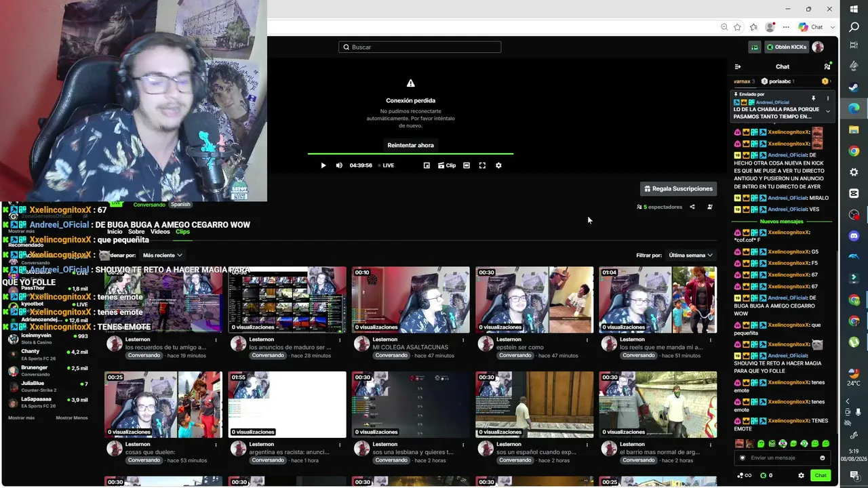This screenshot has width=868, height=488.
Task: Click Conversando tag under 'los reels que me manda' clip
Action: tap(639, 355)
